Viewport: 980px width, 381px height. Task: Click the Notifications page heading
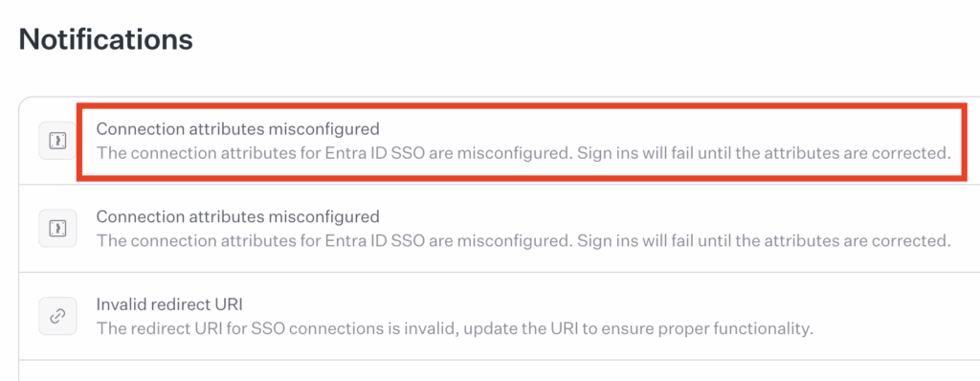[x=105, y=39]
